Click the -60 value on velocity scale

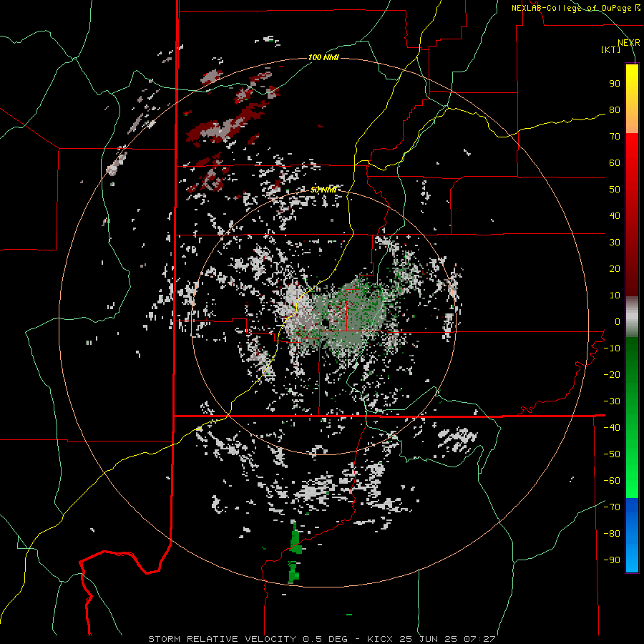(612, 481)
